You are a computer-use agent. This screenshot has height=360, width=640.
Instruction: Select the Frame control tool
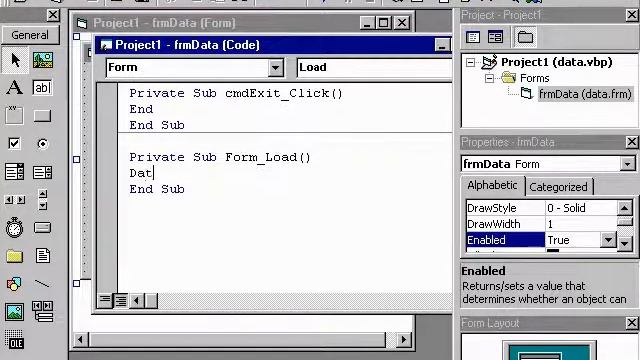coord(14,116)
